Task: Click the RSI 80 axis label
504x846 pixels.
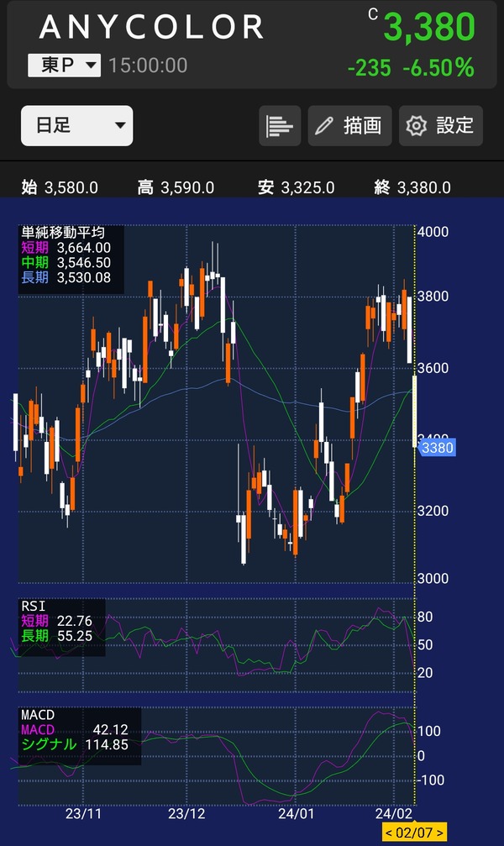Action: tap(425, 617)
